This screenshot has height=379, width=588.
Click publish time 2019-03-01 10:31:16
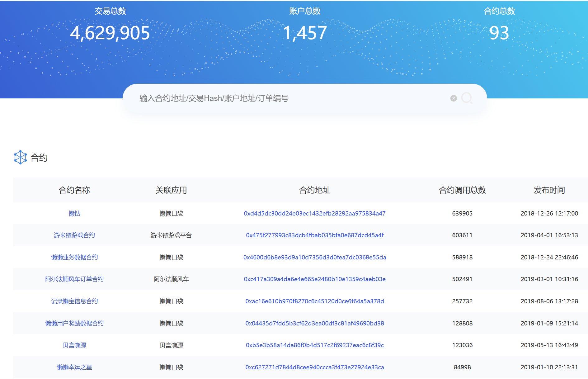click(549, 279)
